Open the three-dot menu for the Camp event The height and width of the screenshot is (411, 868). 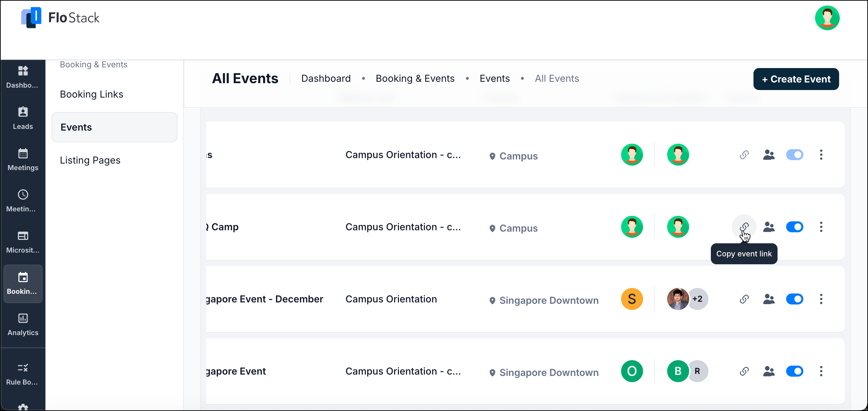click(x=821, y=226)
